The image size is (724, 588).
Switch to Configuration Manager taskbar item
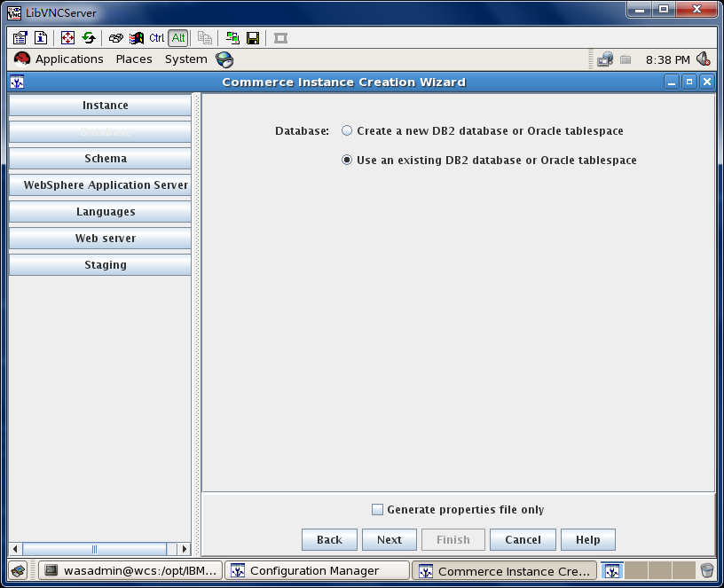coord(318,571)
